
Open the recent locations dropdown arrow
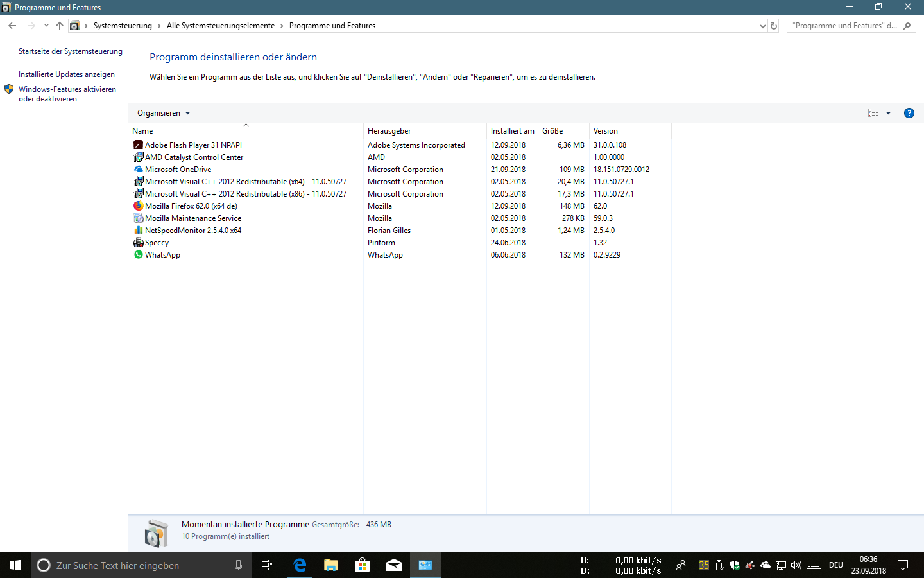click(46, 26)
